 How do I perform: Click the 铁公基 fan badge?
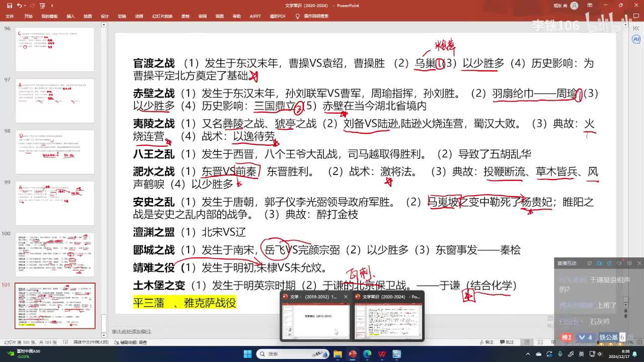coord(612,337)
